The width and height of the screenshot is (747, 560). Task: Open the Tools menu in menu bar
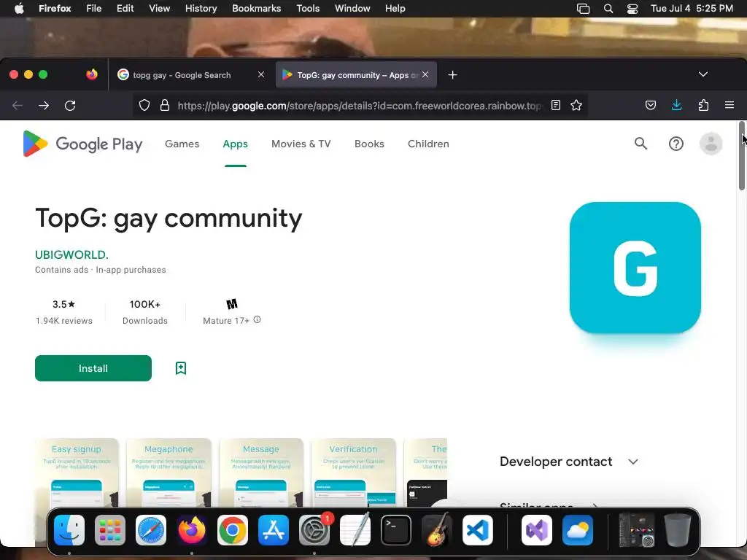pos(308,8)
